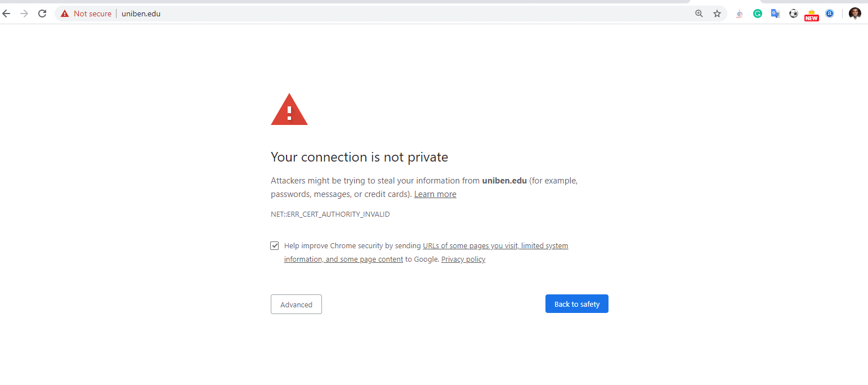Open the zoom magnifier icon in address bar
This screenshot has width=868, height=385.
[x=699, y=14]
